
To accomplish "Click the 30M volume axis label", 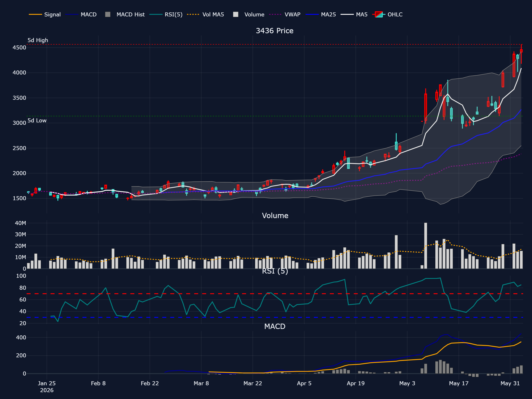I will [x=20, y=235].
